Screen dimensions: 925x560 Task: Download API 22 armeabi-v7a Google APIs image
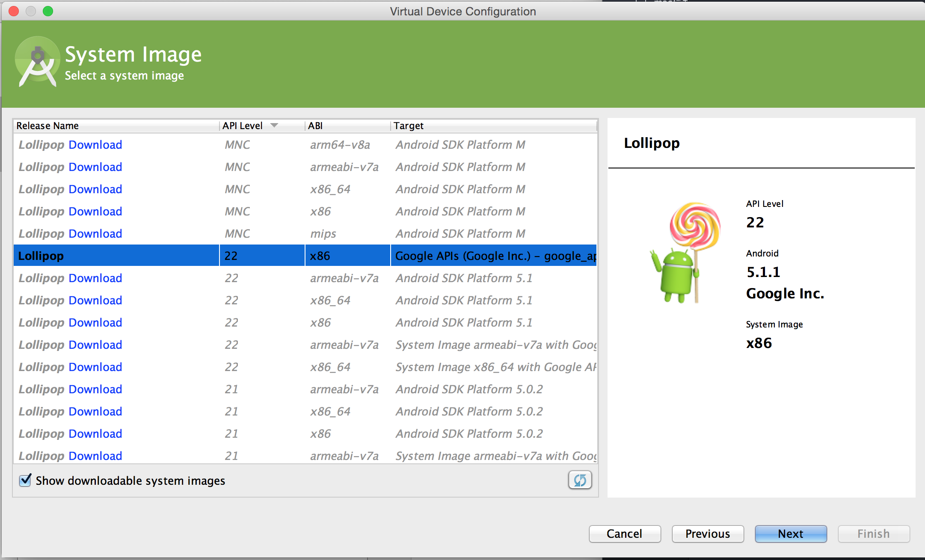(x=95, y=345)
